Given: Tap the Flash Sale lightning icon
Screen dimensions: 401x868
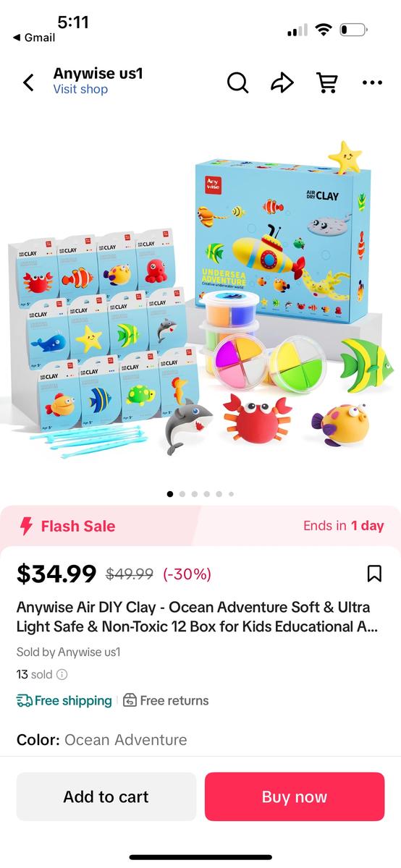Looking at the screenshot, I should (x=26, y=526).
